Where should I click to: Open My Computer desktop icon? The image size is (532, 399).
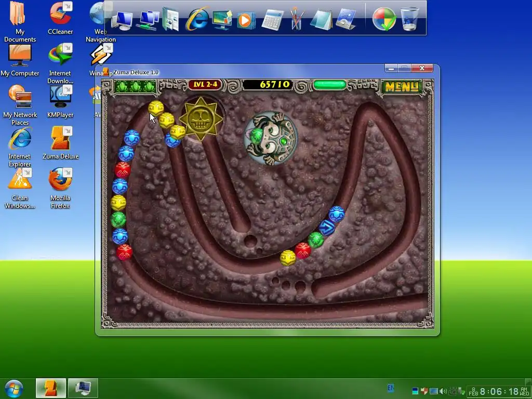20,60
